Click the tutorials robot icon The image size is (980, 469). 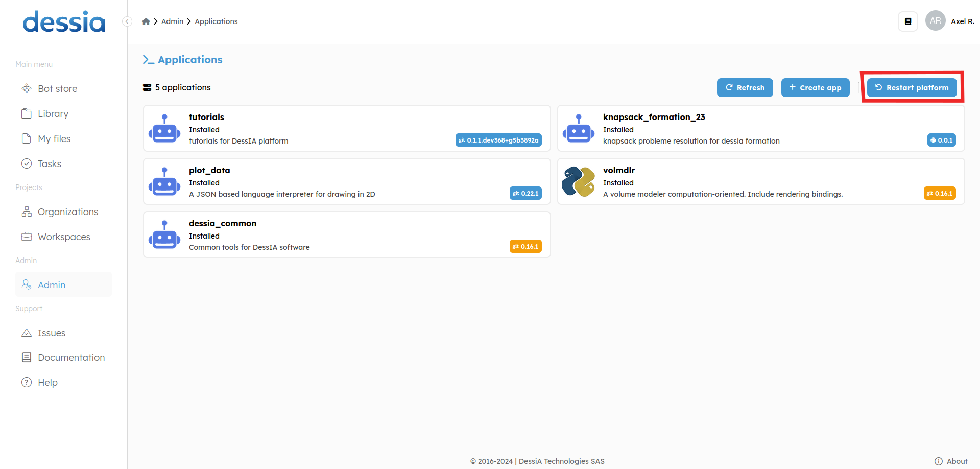coord(164,128)
